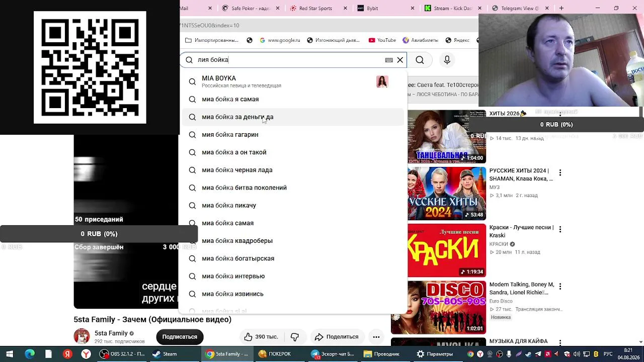Switch the РУС keyboard language indicator
Image resolution: width=644 pixels, height=362 pixels.
coord(608,354)
